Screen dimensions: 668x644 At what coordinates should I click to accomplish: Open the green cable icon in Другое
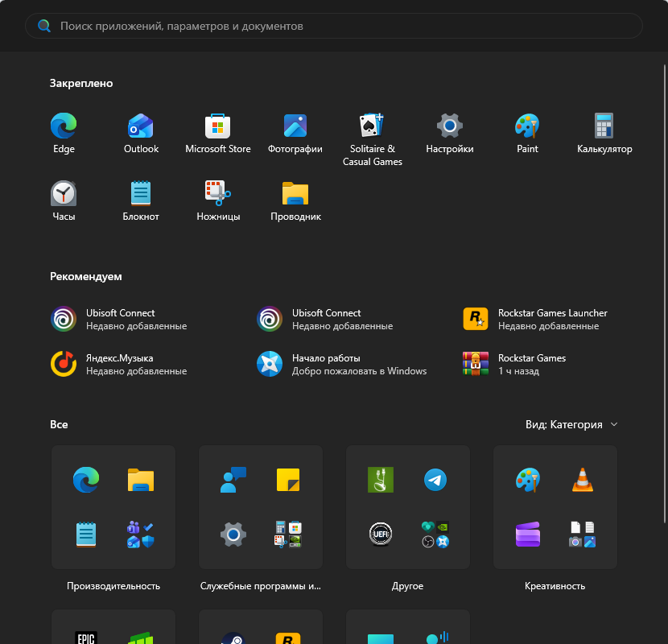[x=381, y=480]
